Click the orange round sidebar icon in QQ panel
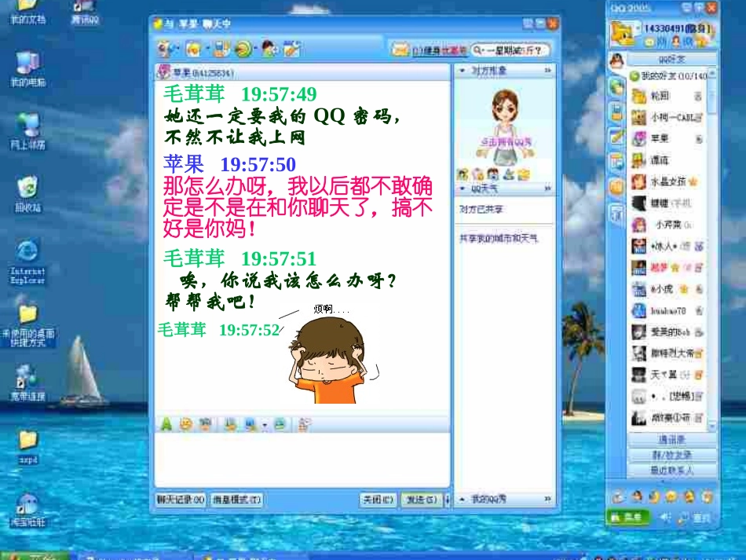 [616, 187]
